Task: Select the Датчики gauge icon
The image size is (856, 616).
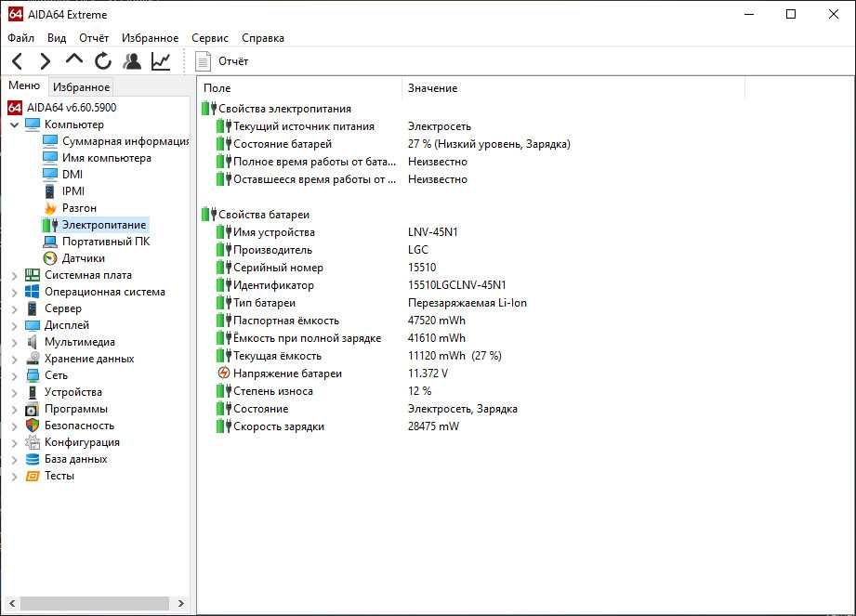Action: pyautogui.click(x=50, y=258)
